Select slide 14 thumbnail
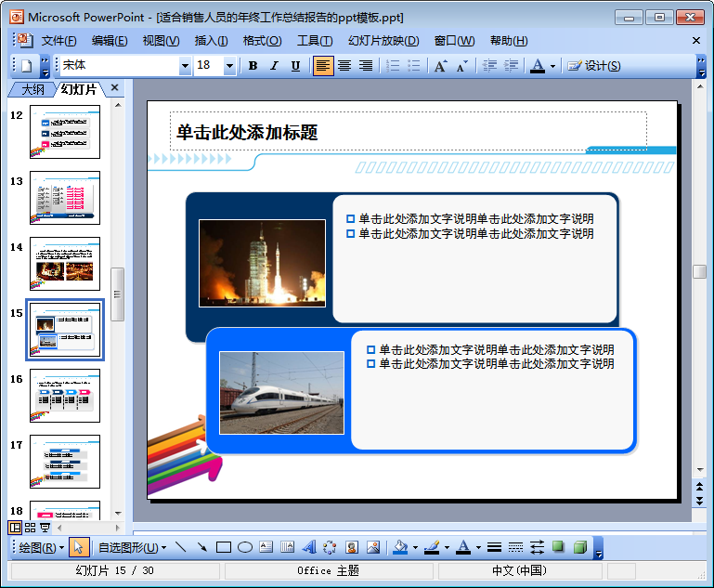The width and height of the screenshot is (714, 588). [x=65, y=264]
